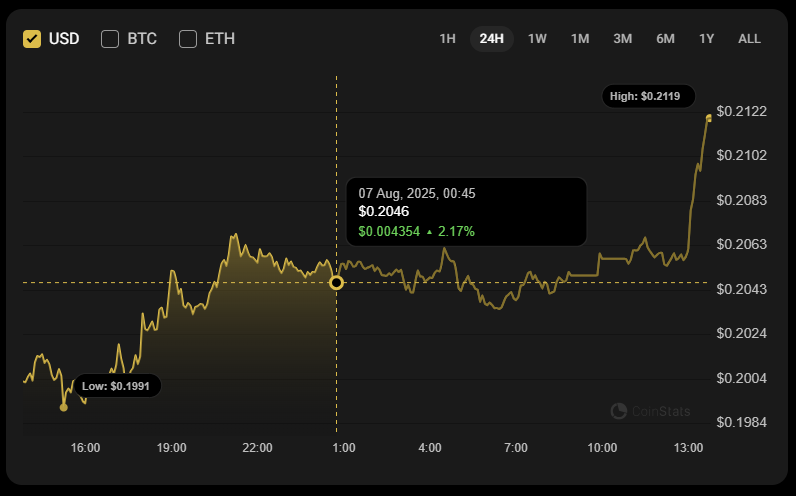Display the 1Y price history

[706, 39]
